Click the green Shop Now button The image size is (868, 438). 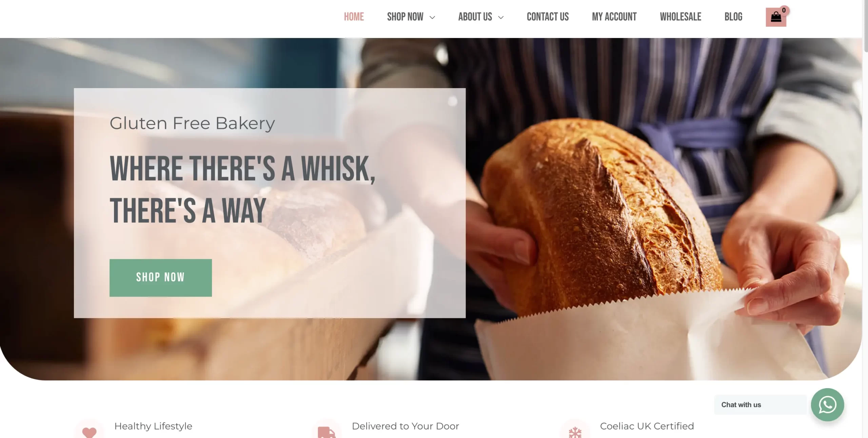(x=161, y=278)
